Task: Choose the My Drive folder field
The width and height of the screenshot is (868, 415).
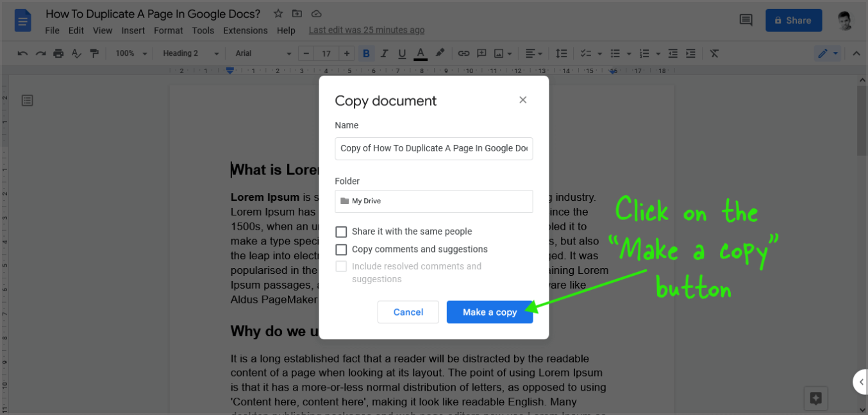Action: click(434, 201)
